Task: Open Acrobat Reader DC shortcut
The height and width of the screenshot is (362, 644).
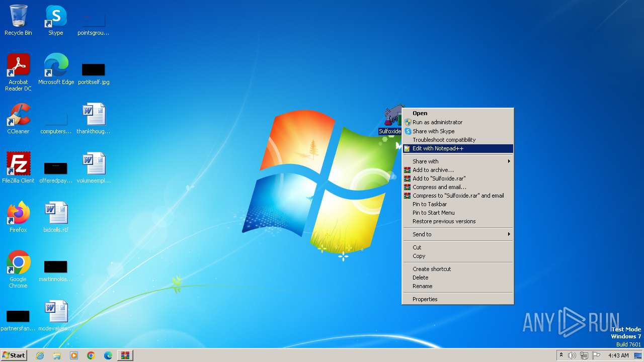Action: point(18,72)
